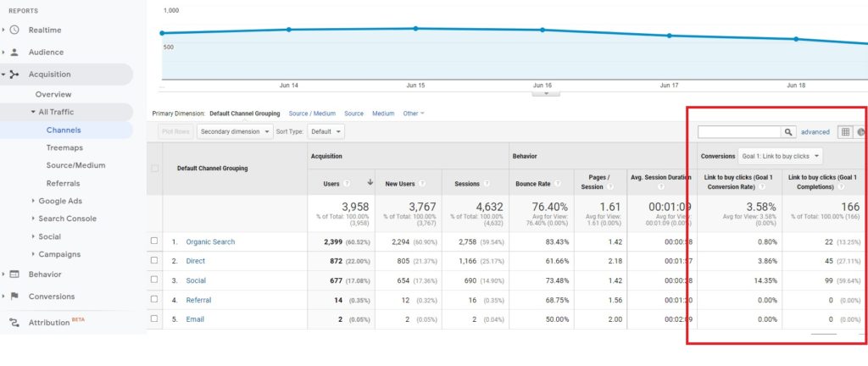Click the advanced filter link
Image resolution: width=868 pixels, height=366 pixels.
[x=815, y=132]
